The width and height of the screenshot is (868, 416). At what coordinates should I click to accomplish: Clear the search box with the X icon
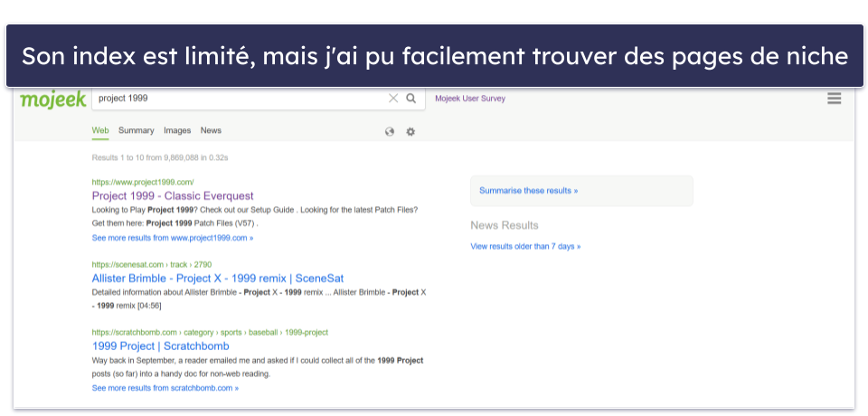click(393, 98)
